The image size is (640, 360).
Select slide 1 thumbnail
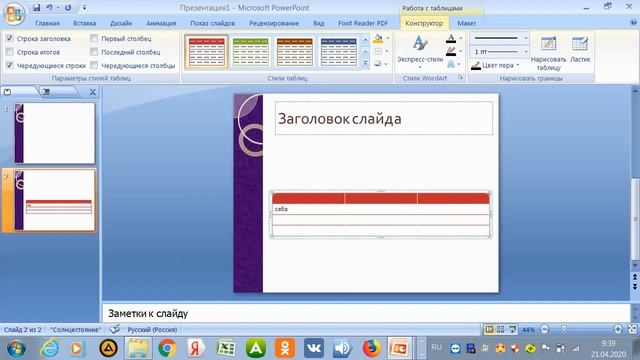pyautogui.click(x=55, y=133)
